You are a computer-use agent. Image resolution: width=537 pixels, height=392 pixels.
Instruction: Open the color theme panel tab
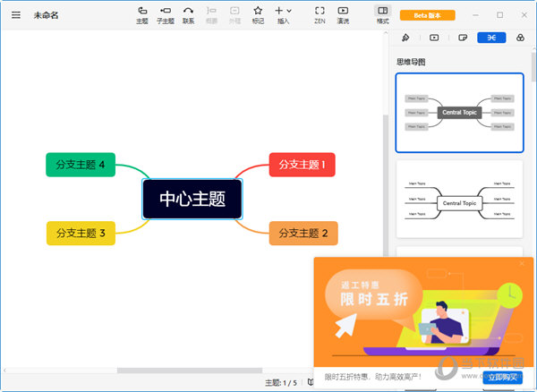point(520,38)
